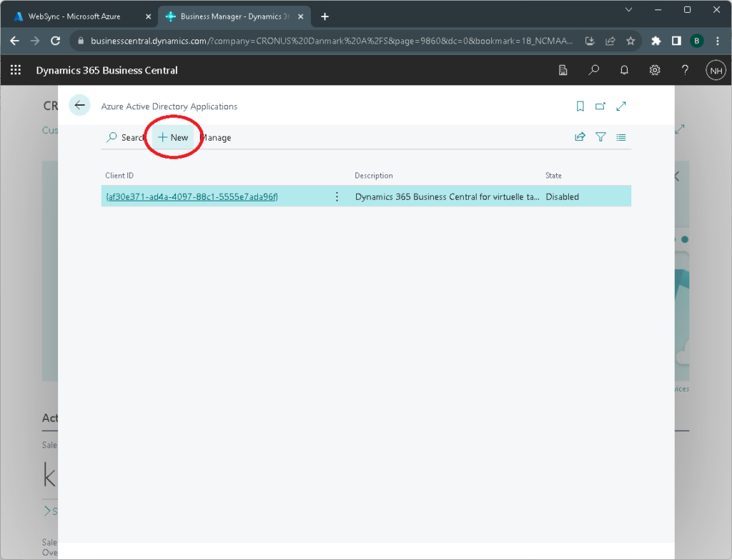The height and width of the screenshot is (560, 732).
Task: Open the app launcher waffle menu
Action: click(16, 70)
